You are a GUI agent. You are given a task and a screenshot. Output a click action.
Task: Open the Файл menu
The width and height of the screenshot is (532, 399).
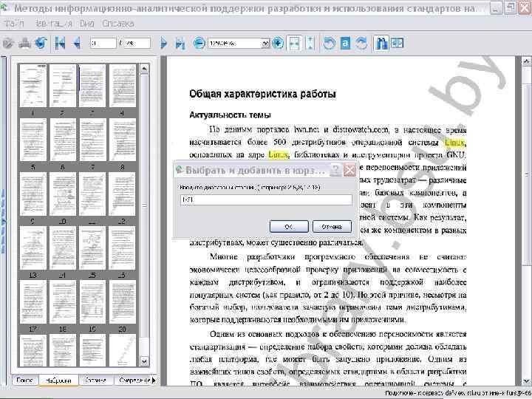click(14, 24)
